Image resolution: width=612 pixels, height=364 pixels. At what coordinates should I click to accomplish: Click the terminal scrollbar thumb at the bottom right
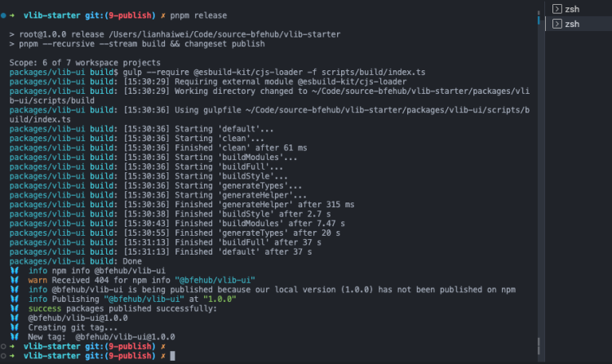click(x=539, y=346)
